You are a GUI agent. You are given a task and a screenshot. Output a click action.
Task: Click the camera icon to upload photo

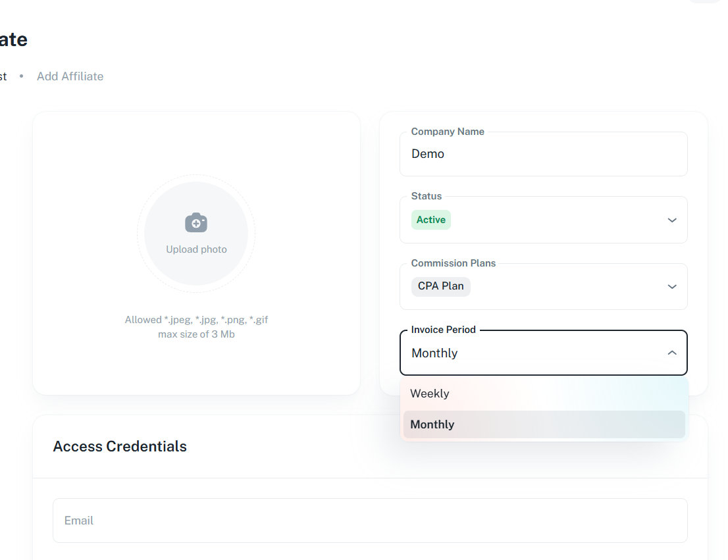click(x=196, y=222)
